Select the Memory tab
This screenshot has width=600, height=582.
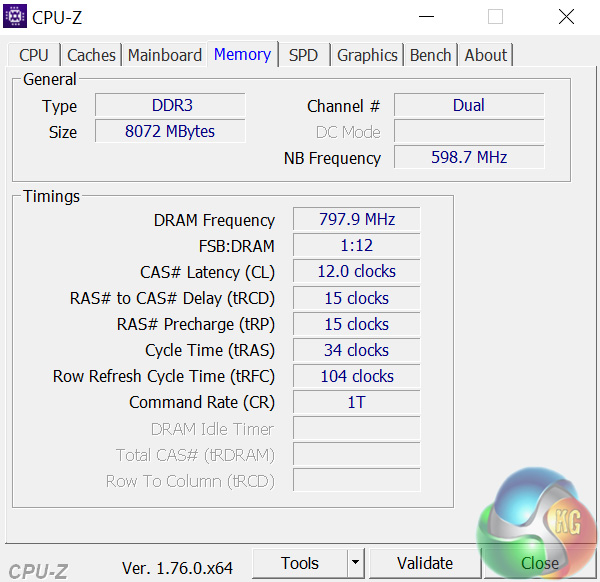pos(243,54)
